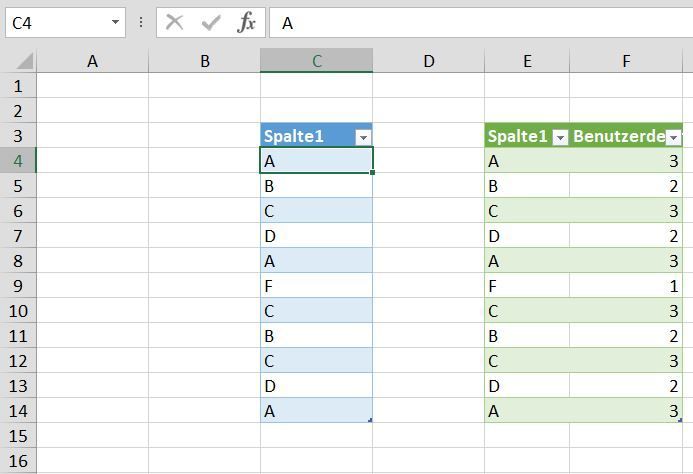Select column F header
The height and width of the screenshot is (474, 693).
coord(626,61)
